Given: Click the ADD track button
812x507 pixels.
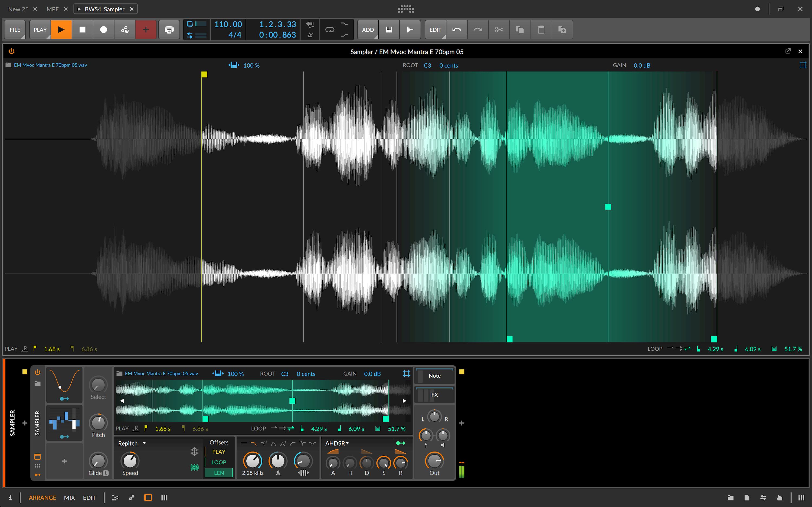Looking at the screenshot, I should tap(367, 29).
